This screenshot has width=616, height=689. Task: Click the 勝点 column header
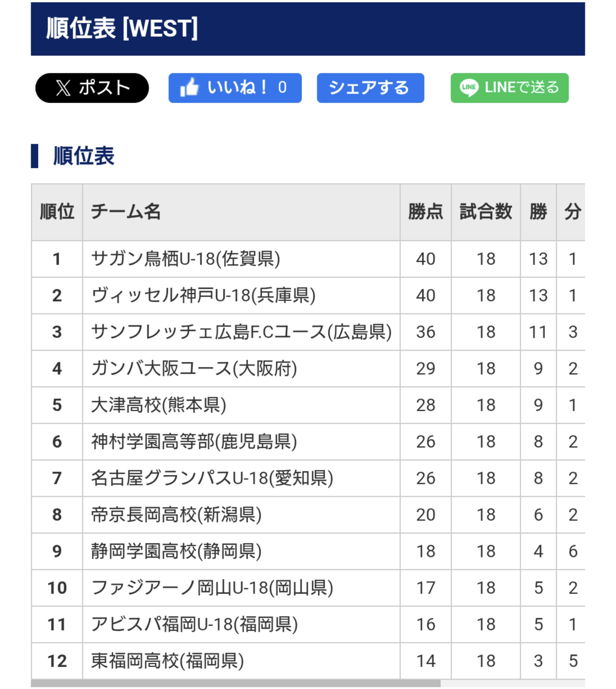[425, 212]
